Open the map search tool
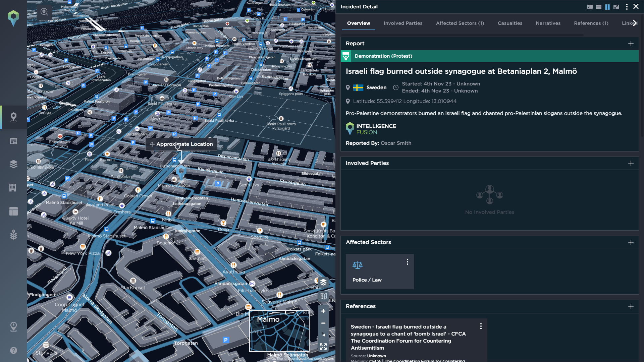The image size is (644, 362). 44,12
